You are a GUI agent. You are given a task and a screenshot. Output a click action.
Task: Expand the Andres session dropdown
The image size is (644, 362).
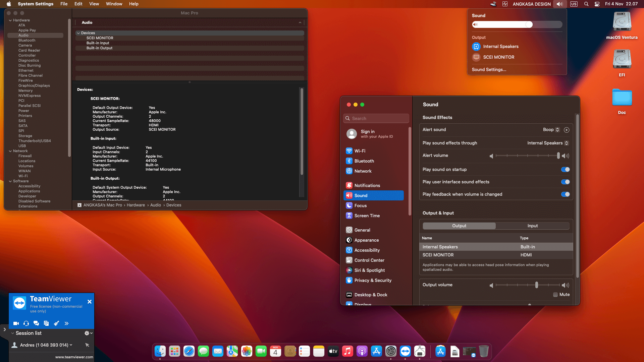click(71, 345)
